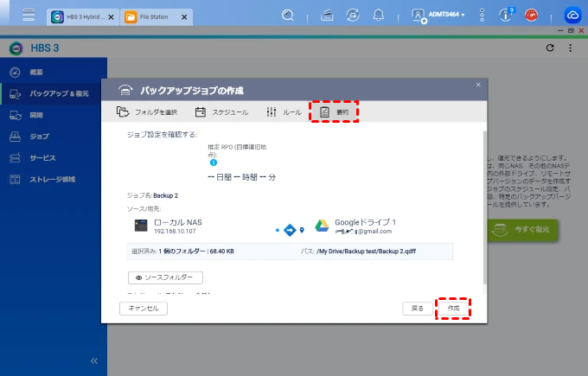588x376 pixels.
Task: Open the blue myQNAPcloud icon
Action: (x=572, y=16)
